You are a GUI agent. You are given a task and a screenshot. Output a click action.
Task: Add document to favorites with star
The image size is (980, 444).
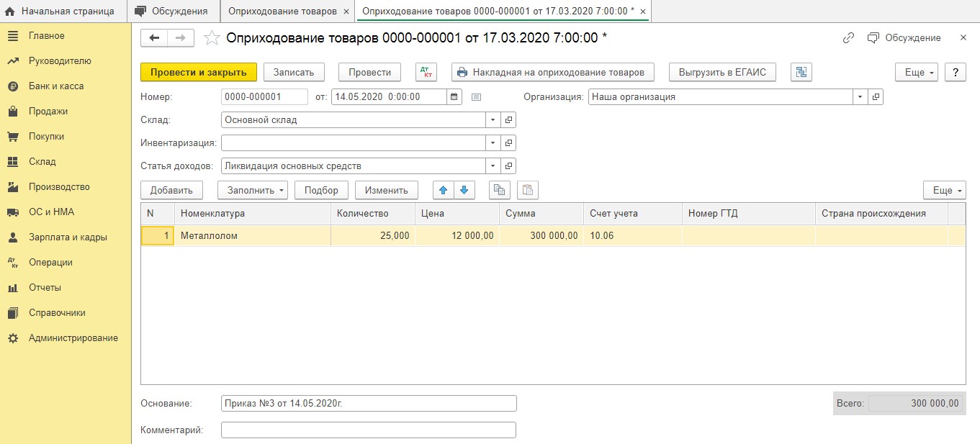coord(212,38)
